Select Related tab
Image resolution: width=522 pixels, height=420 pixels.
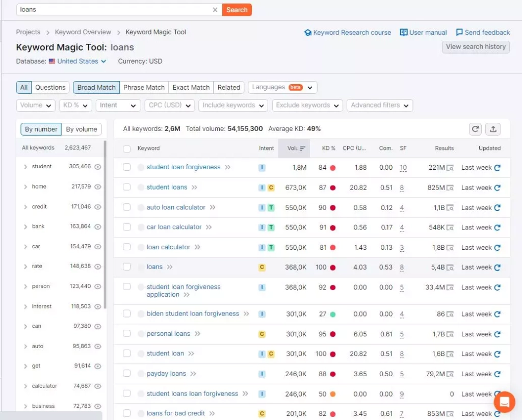pyautogui.click(x=229, y=88)
